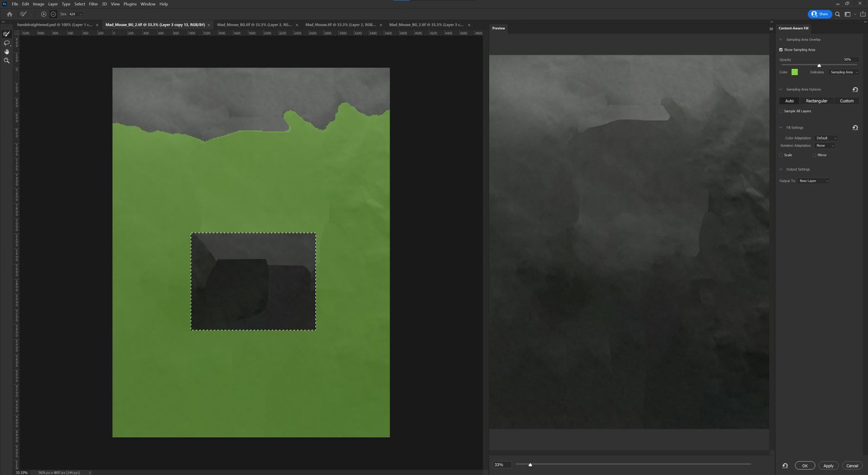Reset the Fill Settings to default
868x475 pixels.
[855, 128]
